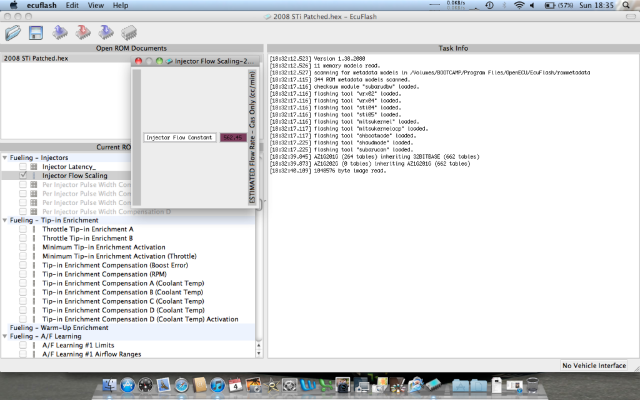Open Dashboard from the Dock
Screen dimensions: 640x400
click(x=145, y=385)
